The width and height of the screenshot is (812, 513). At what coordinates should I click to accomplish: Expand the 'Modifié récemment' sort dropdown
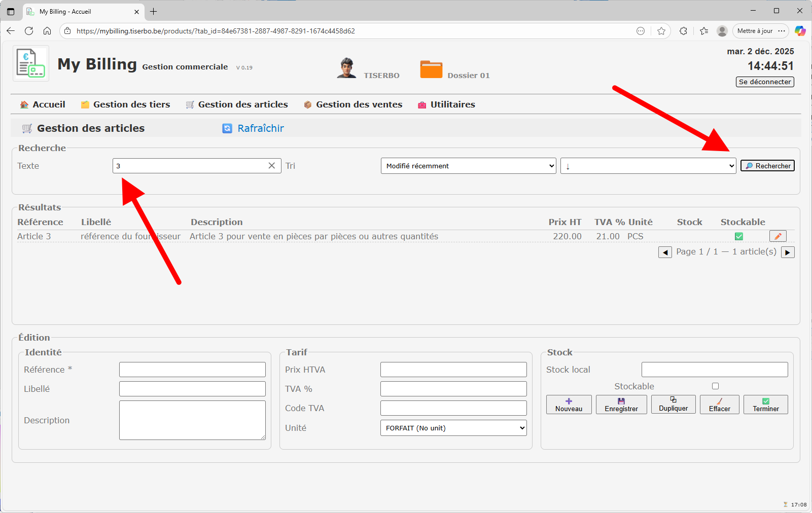click(x=468, y=166)
